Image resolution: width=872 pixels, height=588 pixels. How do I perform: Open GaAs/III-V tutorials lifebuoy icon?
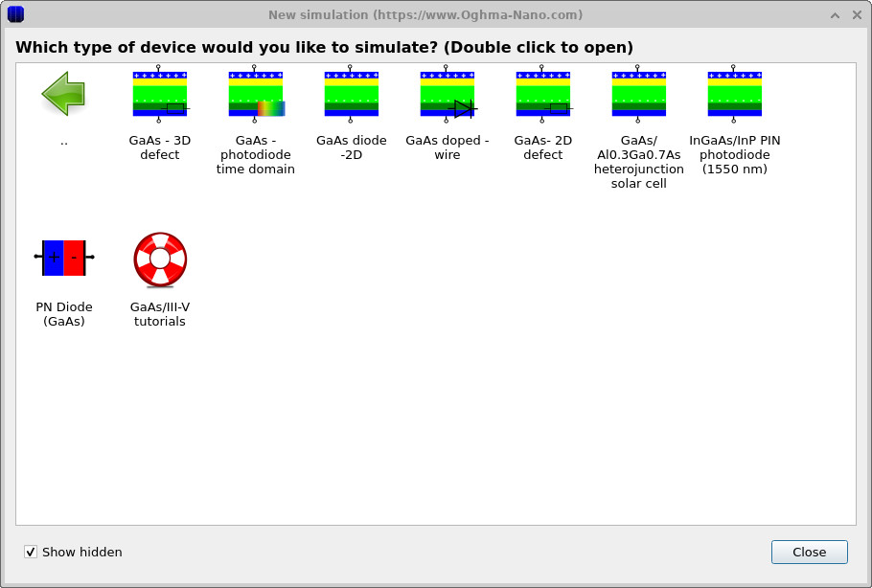tap(160, 260)
